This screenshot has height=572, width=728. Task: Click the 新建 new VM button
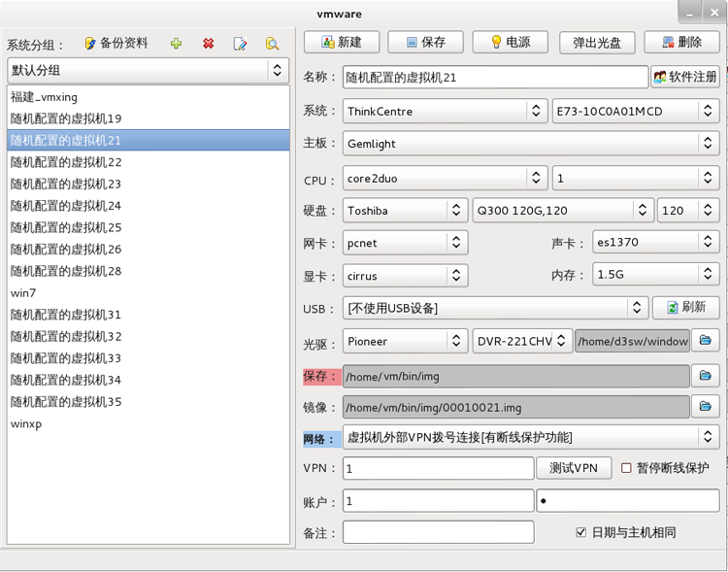pos(342,43)
